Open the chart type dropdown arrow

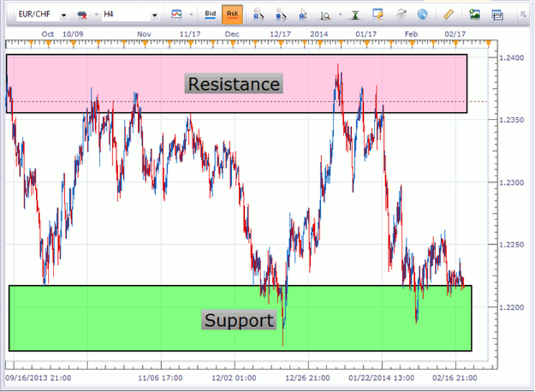click(191, 14)
